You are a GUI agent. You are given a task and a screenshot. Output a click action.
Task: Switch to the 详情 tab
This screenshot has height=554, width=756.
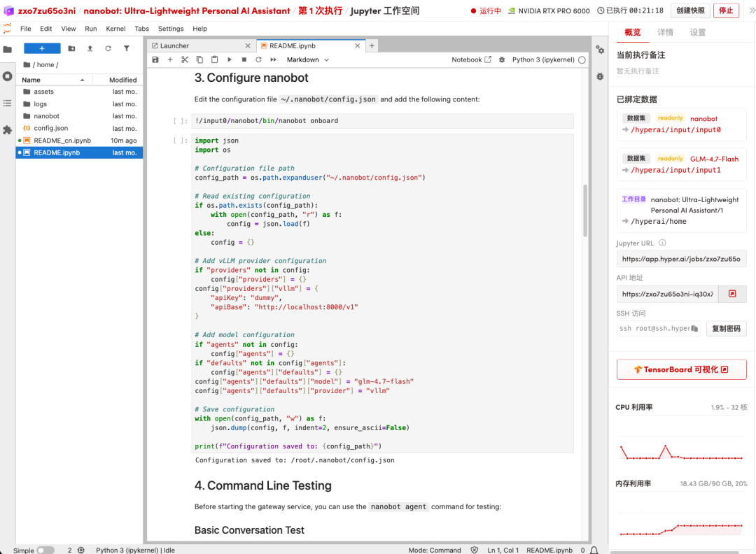tap(665, 32)
